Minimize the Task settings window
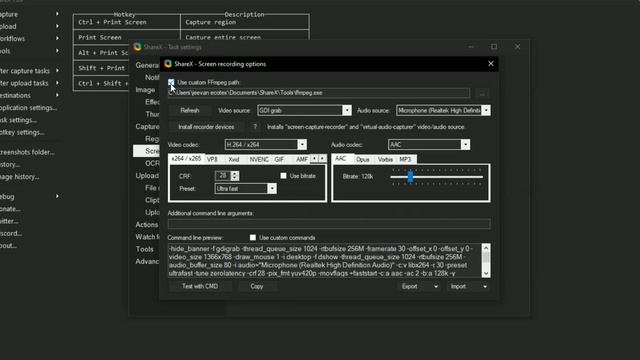Viewport: 640px width, 360px height. coord(471,47)
